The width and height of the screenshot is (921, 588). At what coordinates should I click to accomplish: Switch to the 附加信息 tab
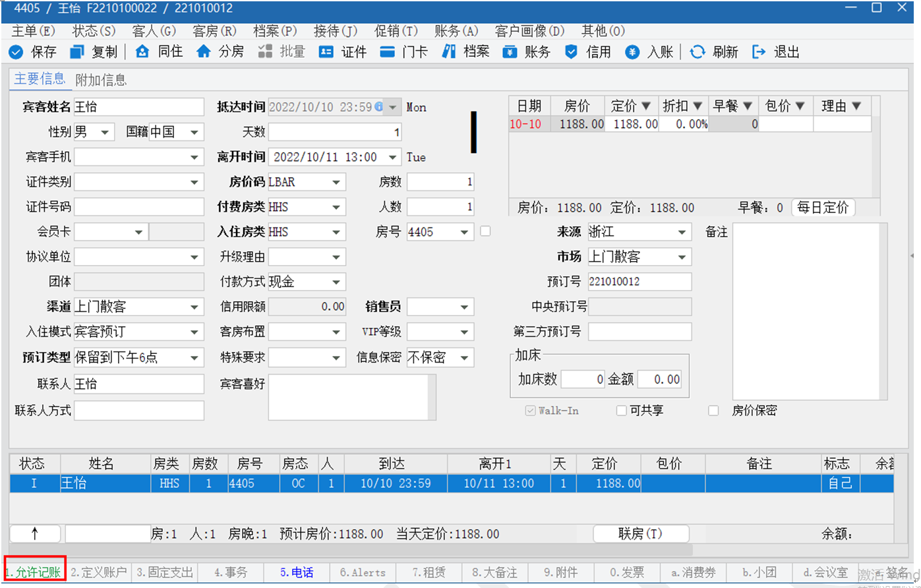coord(101,80)
